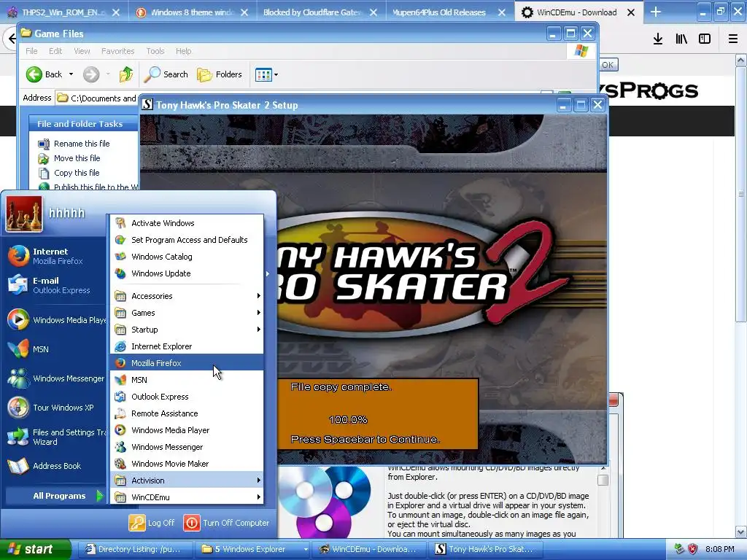Switch to Tony Hawk's Pro Skater taskbar item

[x=487, y=550]
